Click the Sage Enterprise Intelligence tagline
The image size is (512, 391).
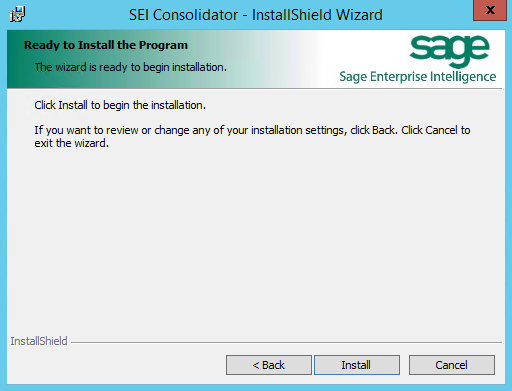pos(418,77)
